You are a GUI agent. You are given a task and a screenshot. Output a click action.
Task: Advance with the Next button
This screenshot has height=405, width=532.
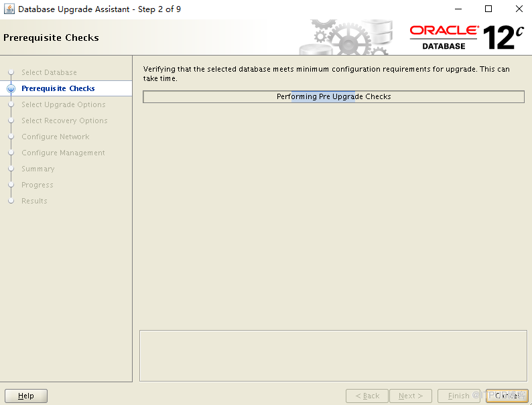tap(411, 396)
